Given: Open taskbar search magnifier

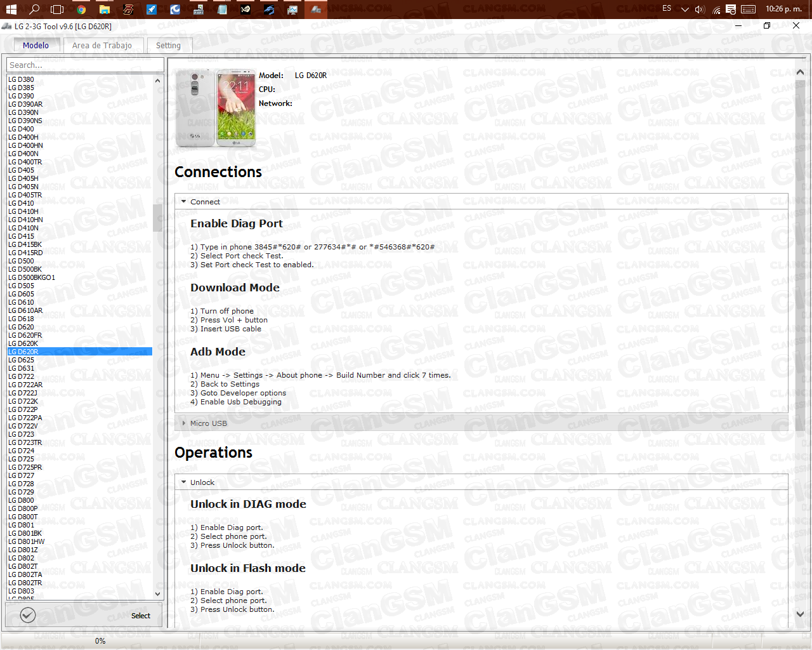Looking at the screenshot, I should pyautogui.click(x=34, y=9).
